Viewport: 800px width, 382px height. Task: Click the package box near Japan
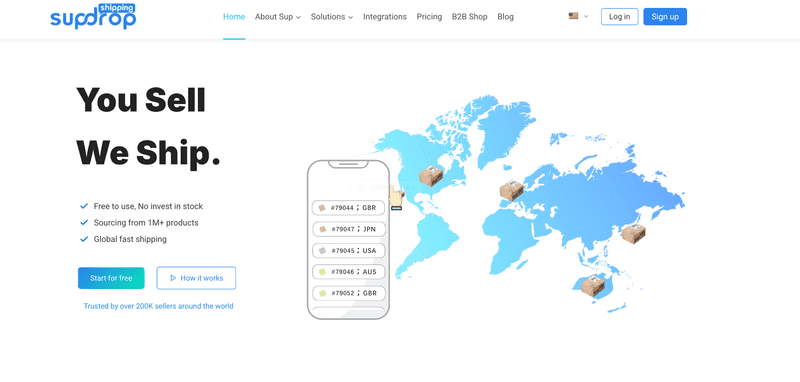pos(633,234)
